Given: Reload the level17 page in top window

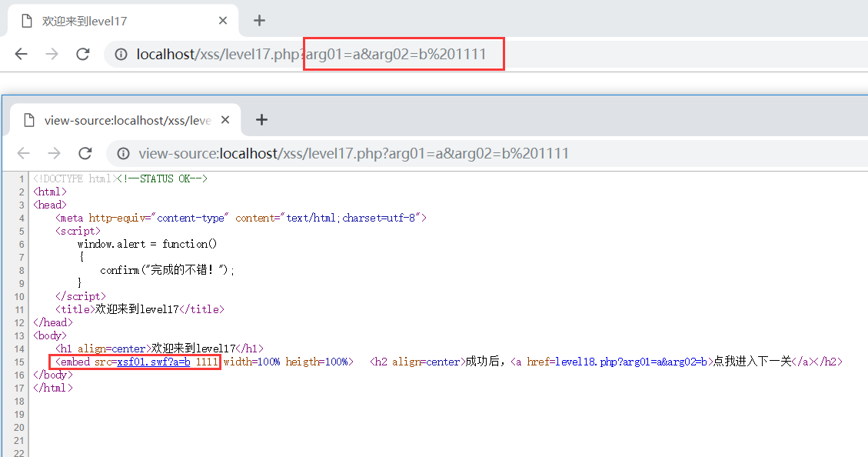Looking at the screenshot, I should coord(83,54).
